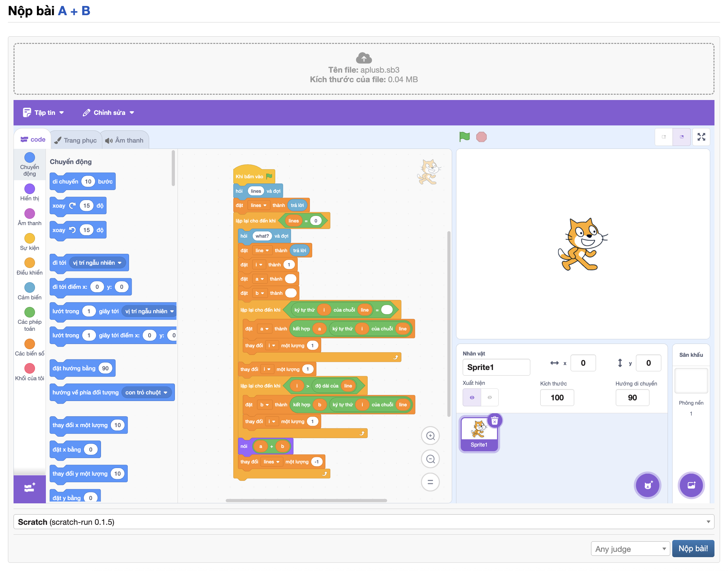Click the counterclockwise xoay 15 độ block

click(x=78, y=230)
